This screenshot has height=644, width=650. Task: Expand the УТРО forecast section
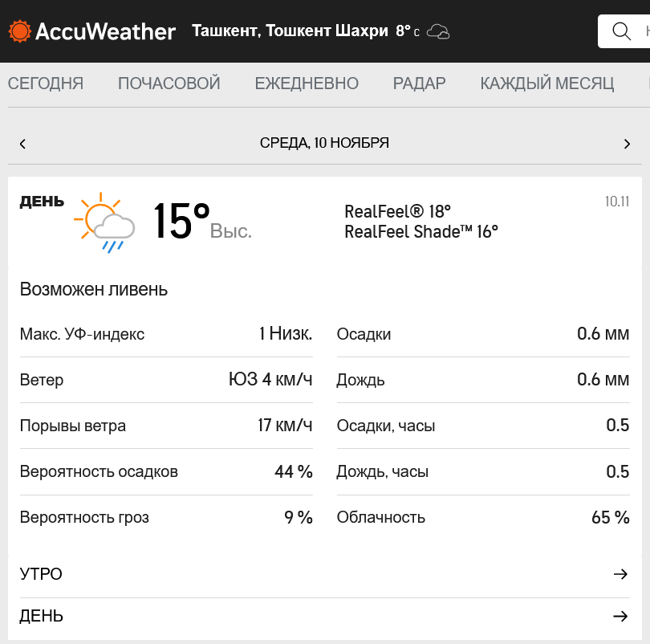[41, 574]
